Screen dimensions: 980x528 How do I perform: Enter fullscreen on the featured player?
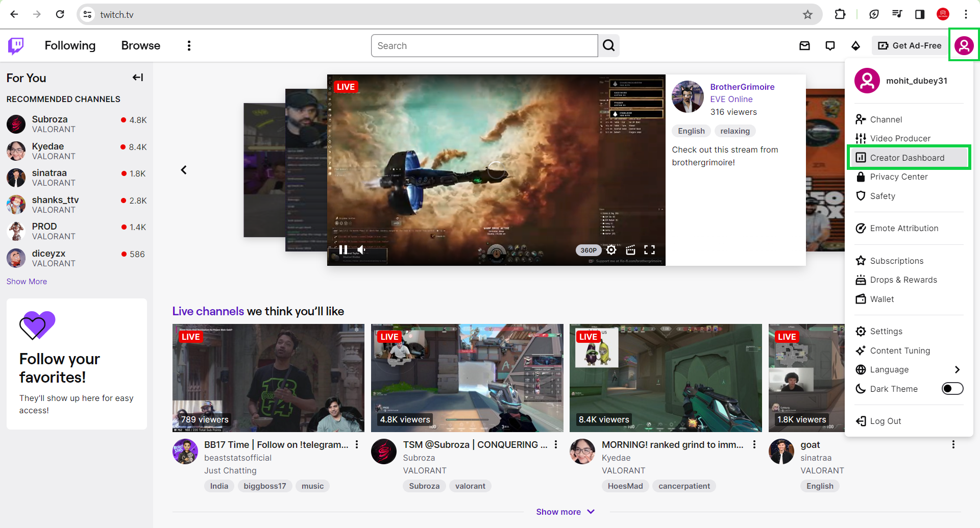[x=649, y=250]
